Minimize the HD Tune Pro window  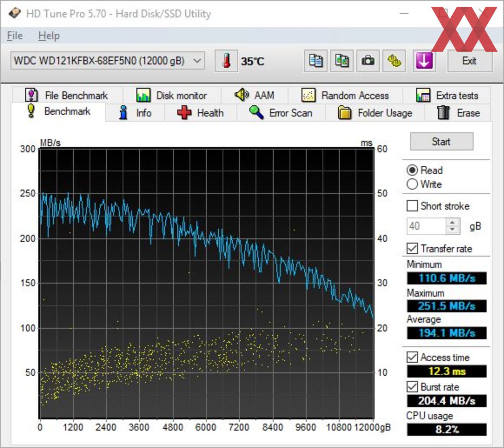tap(404, 14)
